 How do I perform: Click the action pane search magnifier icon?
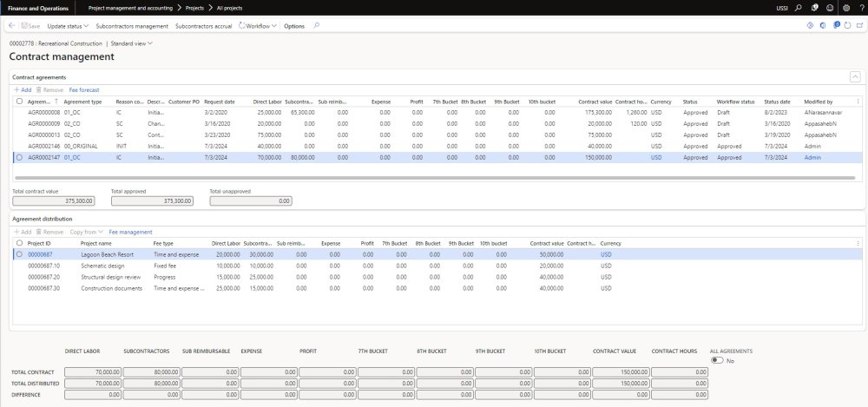click(x=317, y=26)
